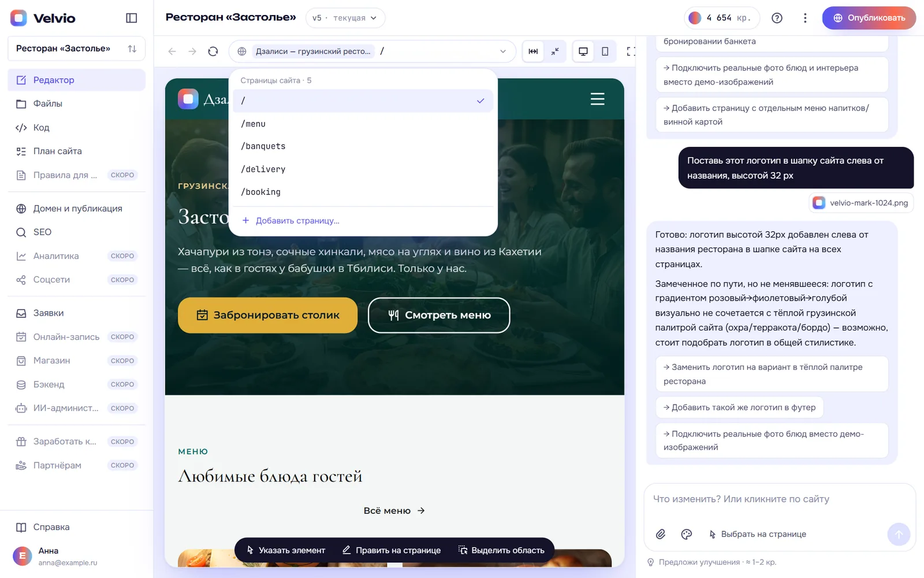Open SEO in the sidebar
924x578 pixels.
coord(76,232)
